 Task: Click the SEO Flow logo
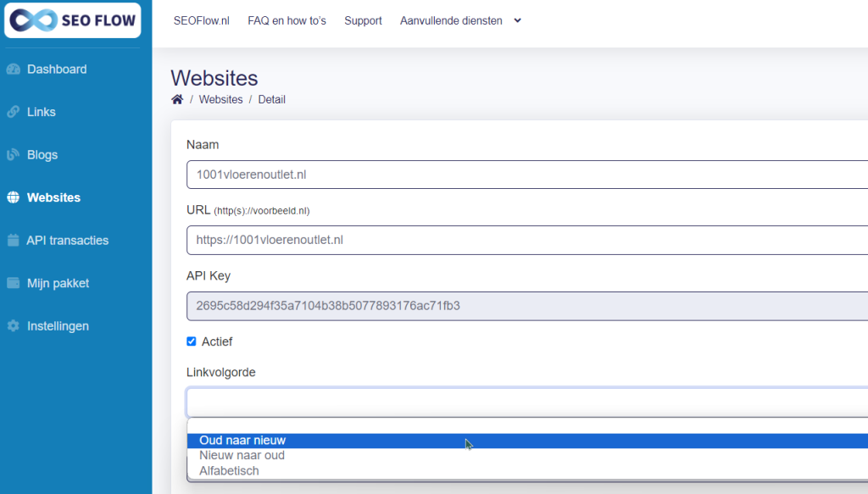click(x=73, y=20)
